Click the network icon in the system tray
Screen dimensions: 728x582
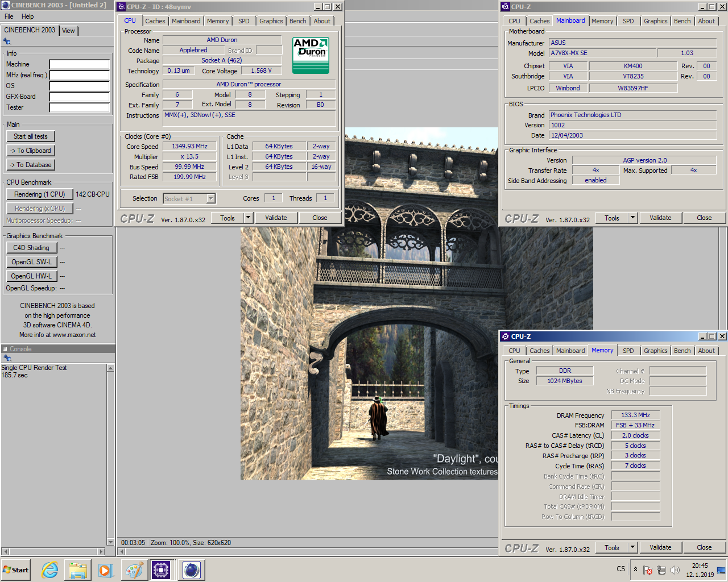661,570
